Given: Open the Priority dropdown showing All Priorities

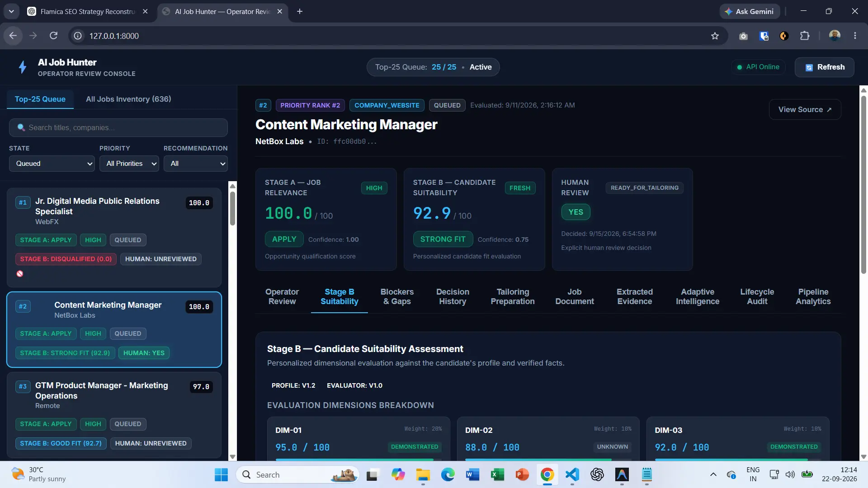Looking at the screenshot, I should 129,164.
